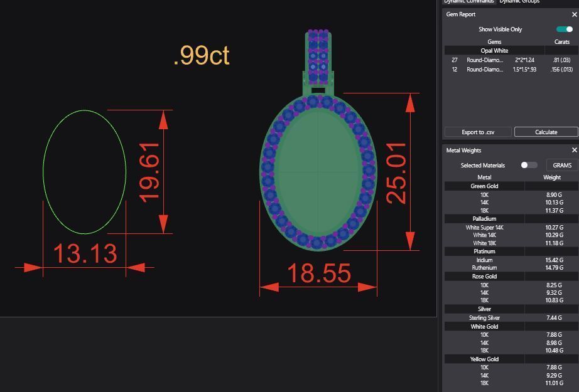Click the Platinum group header
Image resolution: width=579 pixels, height=392 pixels.
(484, 251)
